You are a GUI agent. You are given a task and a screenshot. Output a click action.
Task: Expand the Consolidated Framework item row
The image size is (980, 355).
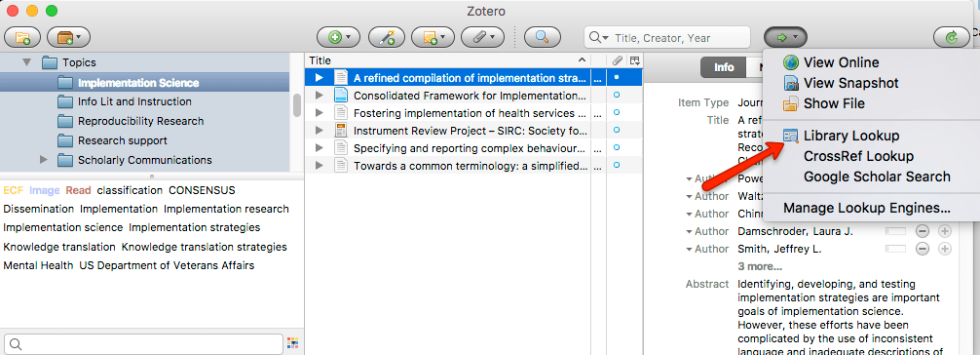point(320,96)
